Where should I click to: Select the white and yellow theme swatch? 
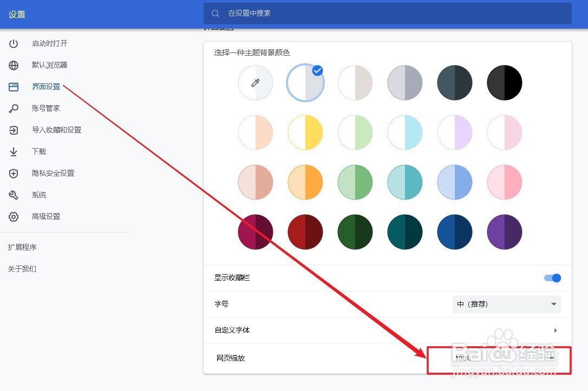click(305, 132)
